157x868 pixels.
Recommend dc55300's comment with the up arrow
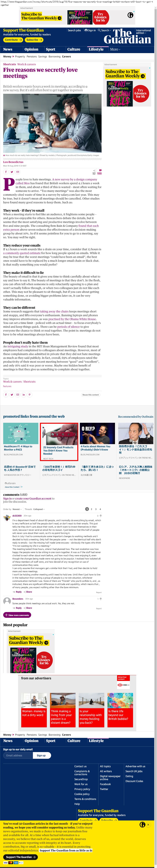tap(101, 516)
